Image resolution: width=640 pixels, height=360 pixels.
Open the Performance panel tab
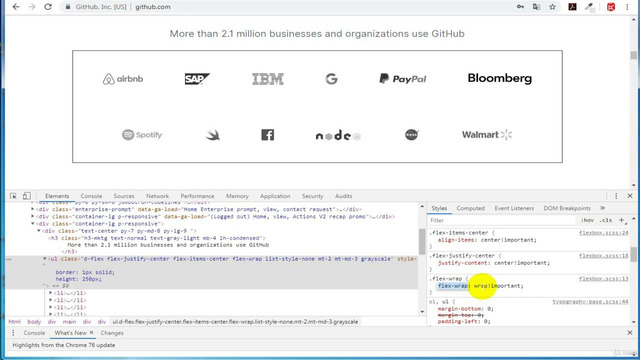tap(198, 196)
